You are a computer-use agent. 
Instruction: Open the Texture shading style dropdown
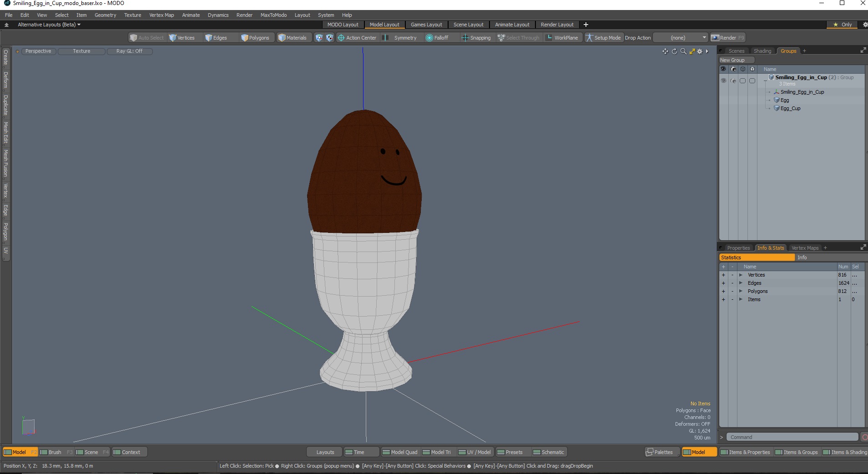click(81, 51)
